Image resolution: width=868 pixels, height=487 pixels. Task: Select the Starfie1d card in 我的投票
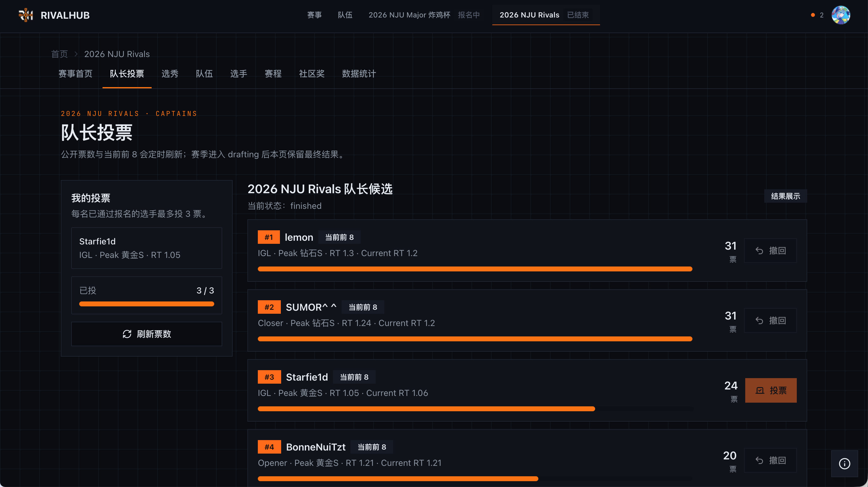(x=147, y=248)
